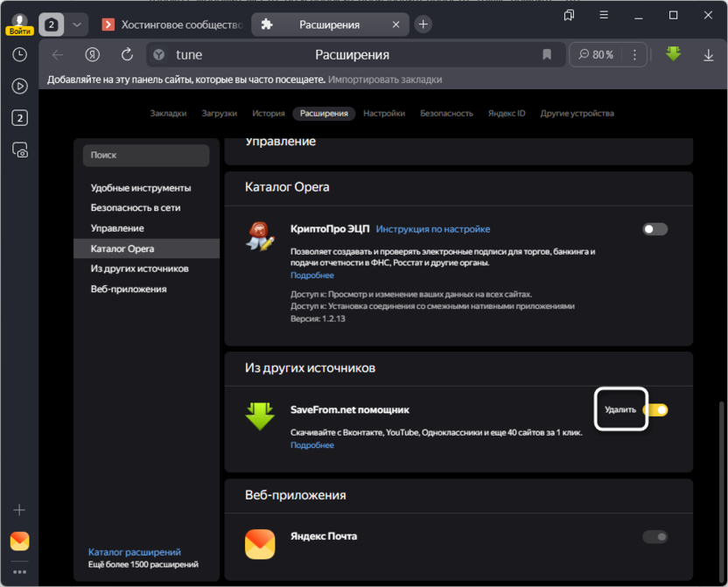
Task: Click Подробнее under SaveFrom.net помощник
Action: [x=312, y=445]
